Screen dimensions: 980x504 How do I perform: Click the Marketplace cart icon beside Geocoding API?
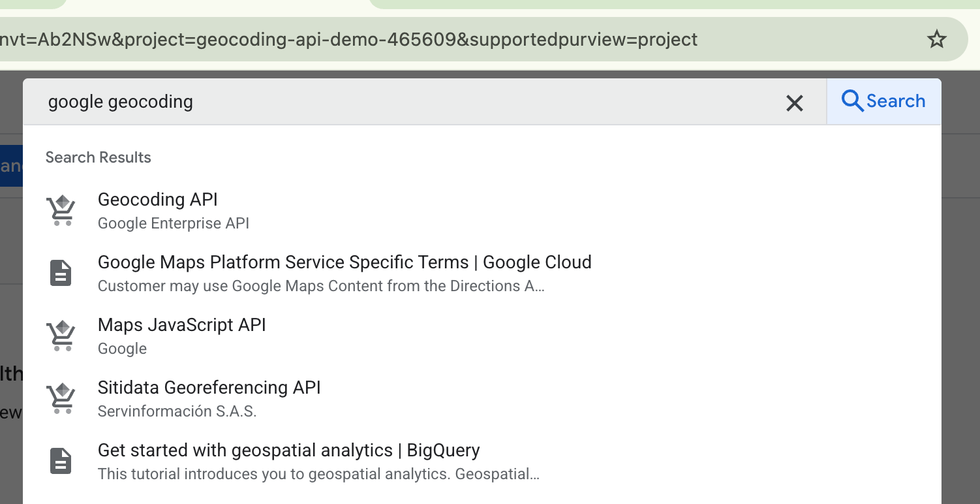point(60,210)
